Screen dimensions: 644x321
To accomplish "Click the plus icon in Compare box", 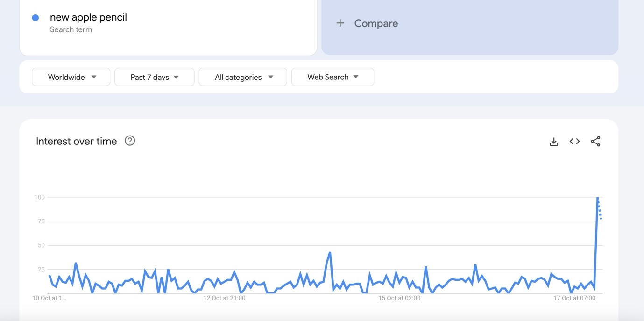I will pyautogui.click(x=340, y=23).
